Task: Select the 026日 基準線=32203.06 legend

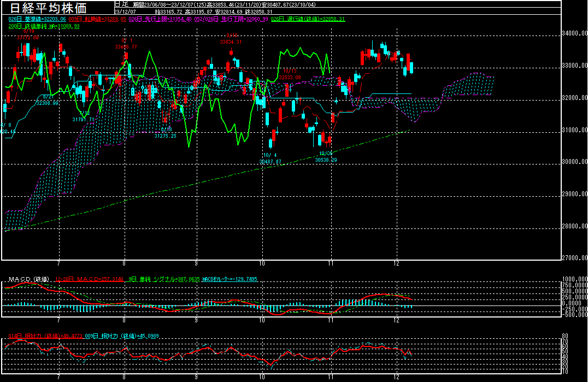Action: point(37,19)
